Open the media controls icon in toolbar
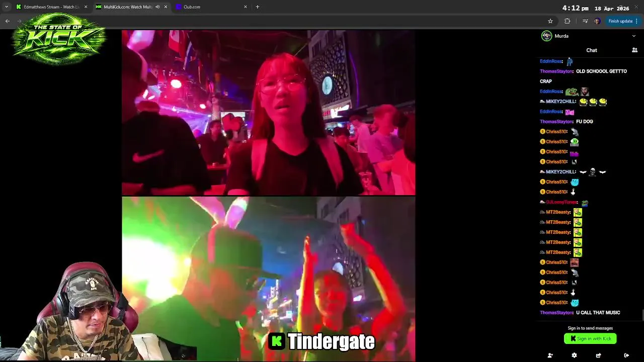Image resolution: width=644 pixels, height=362 pixels. (585, 21)
